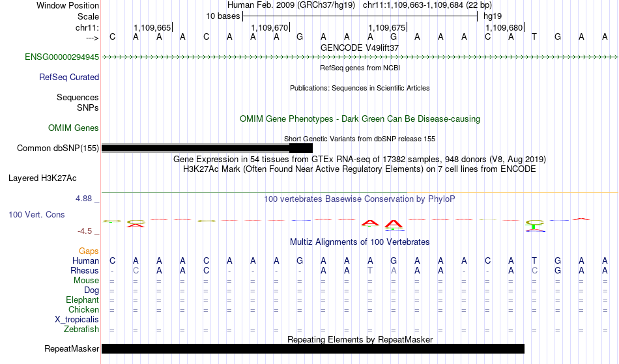Click Human Feb. 2009 (GRCh37/hg19) assembly text
The height and width of the screenshot is (364, 619).
point(291,5)
